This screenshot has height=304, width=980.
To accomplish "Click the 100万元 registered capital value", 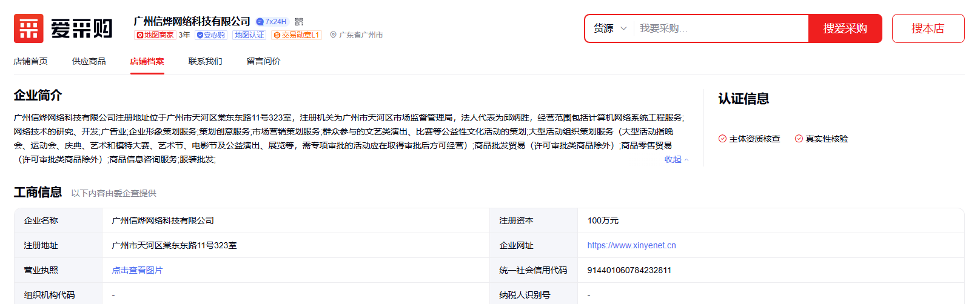I will pyautogui.click(x=603, y=220).
